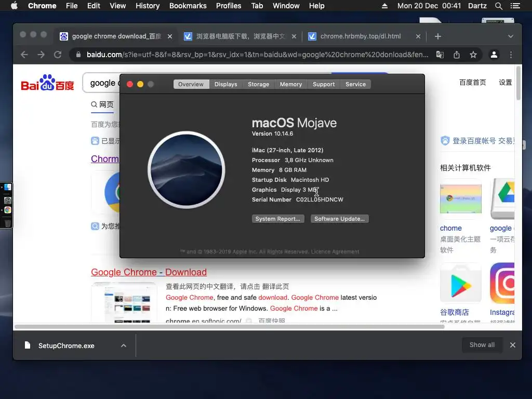Click 百度首页 link
532x399 pixels.
(472, 83)
